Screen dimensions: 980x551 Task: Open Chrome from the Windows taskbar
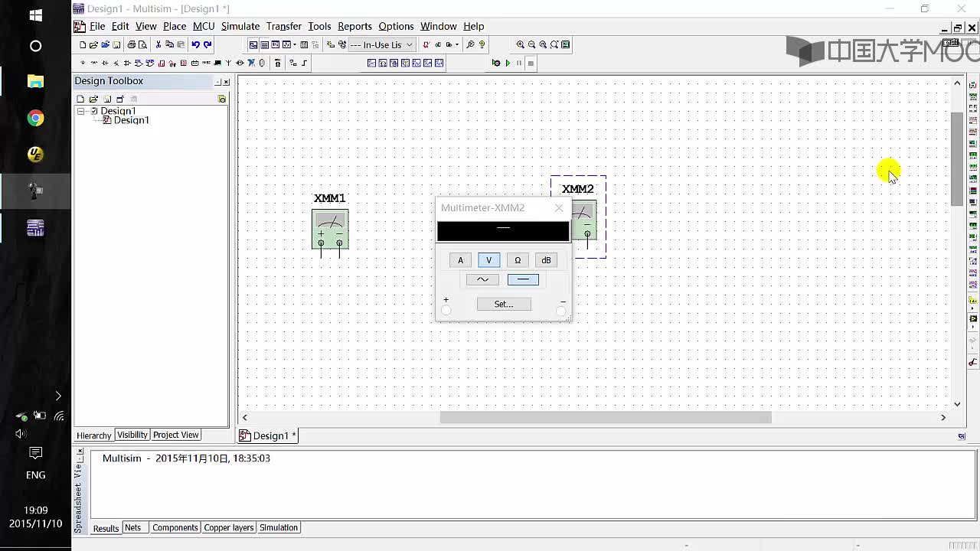click(35, 118)
